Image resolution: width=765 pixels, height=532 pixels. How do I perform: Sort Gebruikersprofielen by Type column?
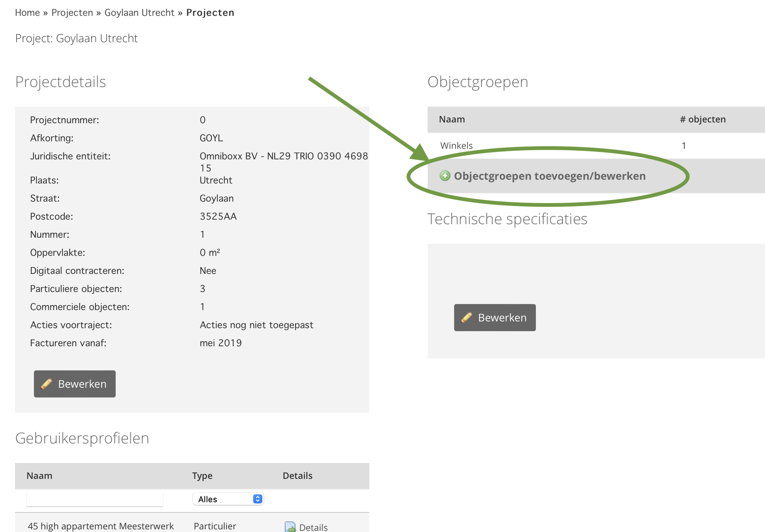202,476
